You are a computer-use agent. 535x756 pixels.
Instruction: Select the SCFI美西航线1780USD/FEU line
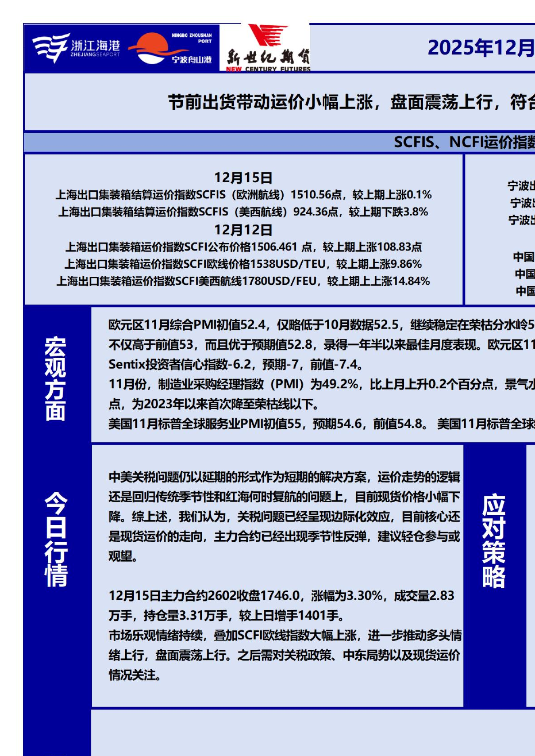(243, 281)
